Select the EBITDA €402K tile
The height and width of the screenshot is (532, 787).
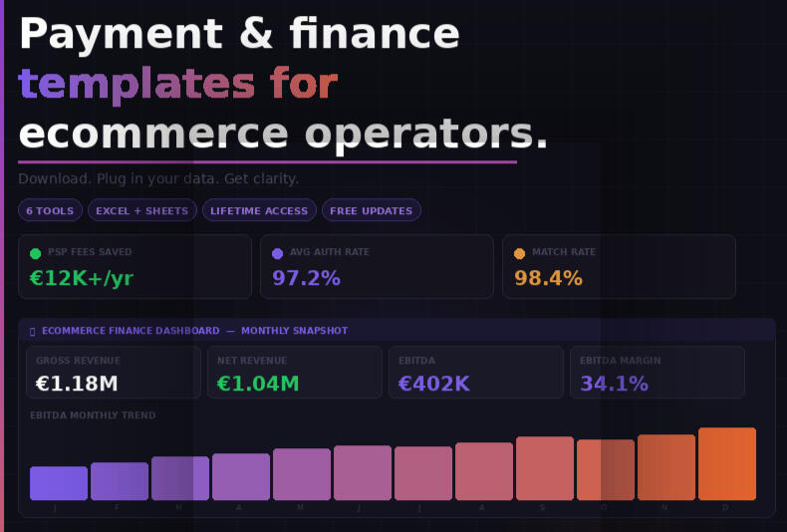point(476,373)
